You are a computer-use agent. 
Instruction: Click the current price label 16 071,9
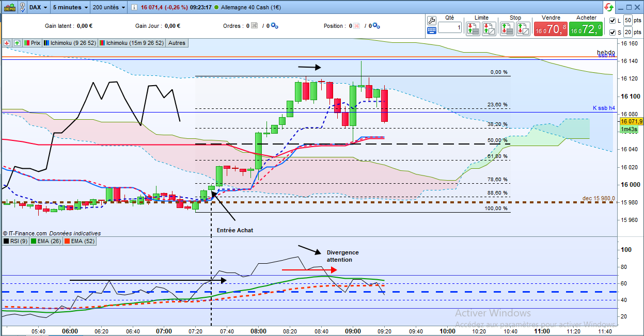click(632, 121)
